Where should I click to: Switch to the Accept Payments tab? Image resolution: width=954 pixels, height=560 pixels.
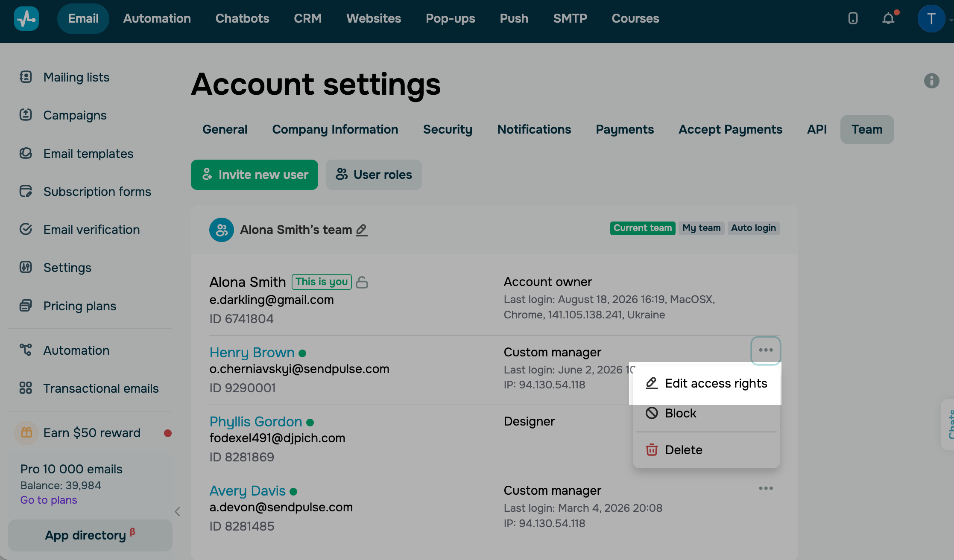(730, 129)
